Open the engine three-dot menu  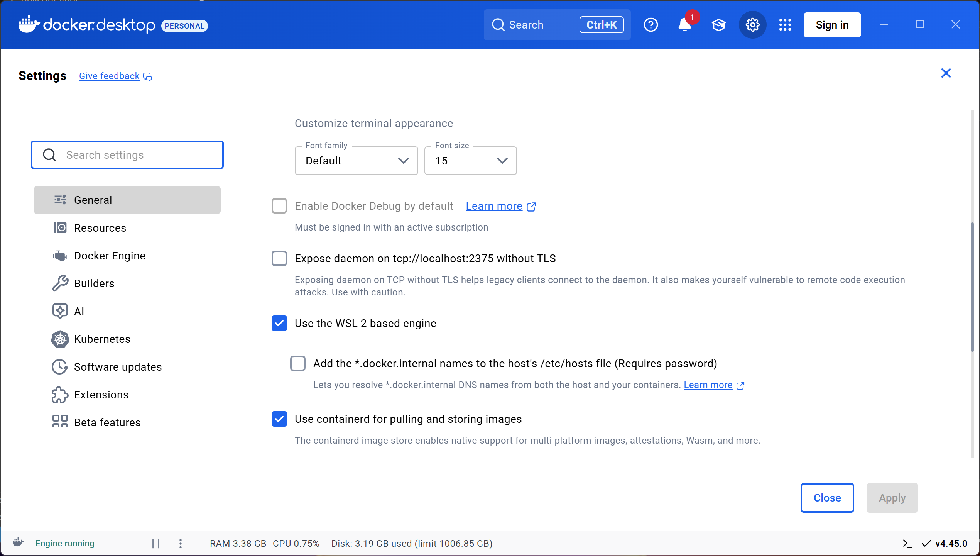pos(181,544)
